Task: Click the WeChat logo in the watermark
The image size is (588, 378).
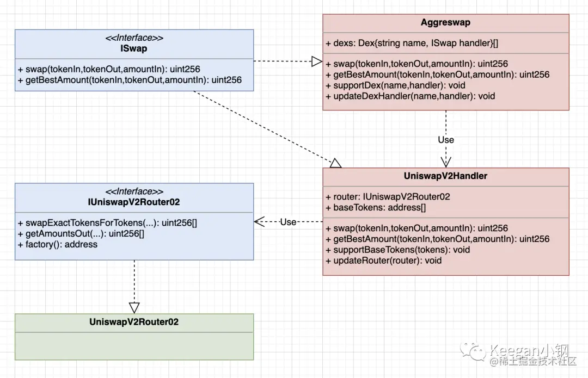Action: click(473, 351)
